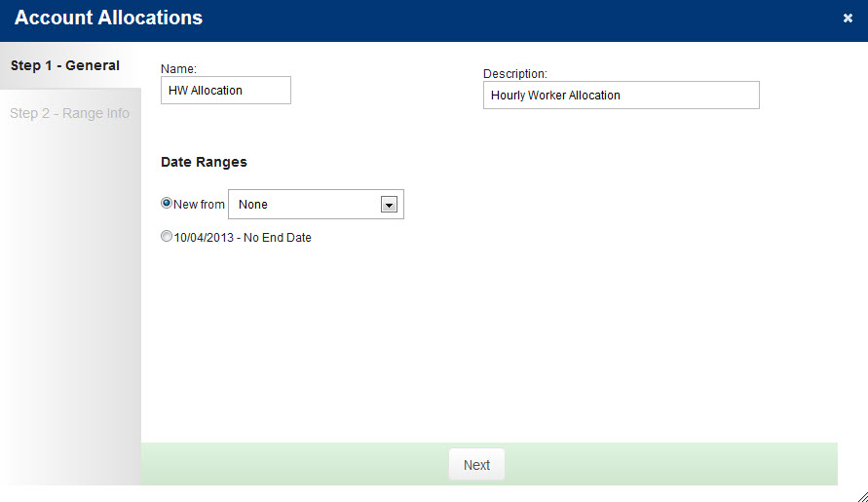Click the Description input field
868x502 pixels.
[x=622, y=96]
